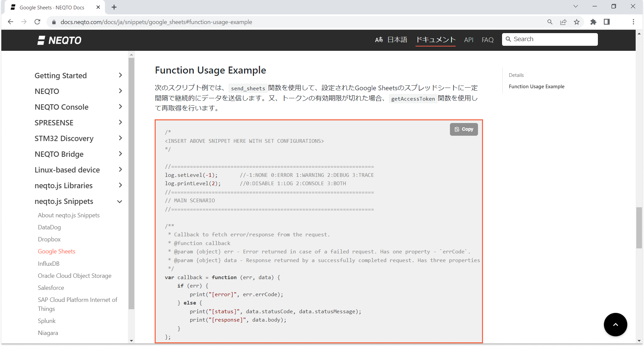Bookmark the page with the star toggle
Screen dimensions: 644x346
point(577,22)
